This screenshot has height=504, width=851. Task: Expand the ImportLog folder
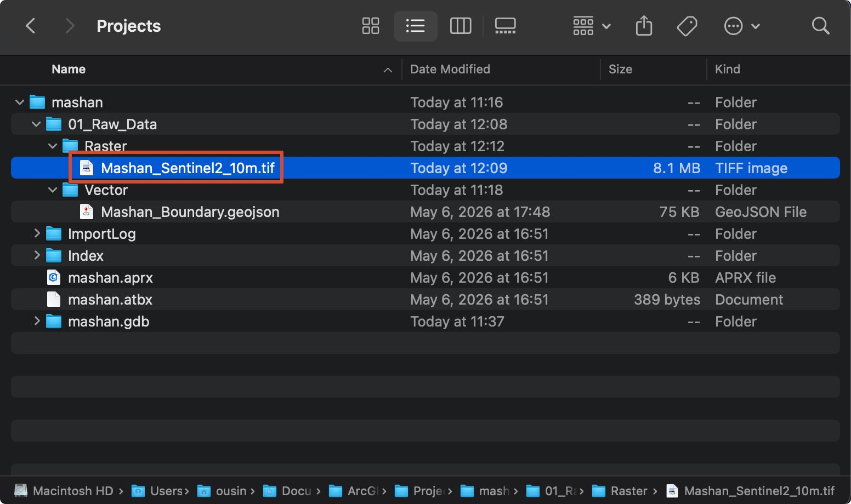coord(37,233)
